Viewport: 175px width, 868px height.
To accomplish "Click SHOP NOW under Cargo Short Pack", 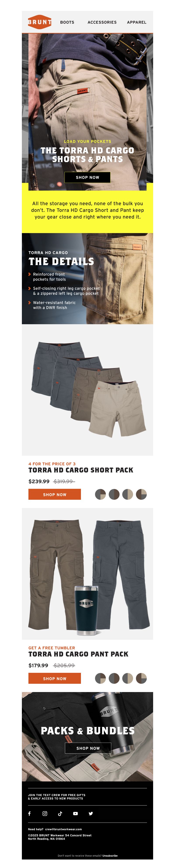I will (55, 494).
